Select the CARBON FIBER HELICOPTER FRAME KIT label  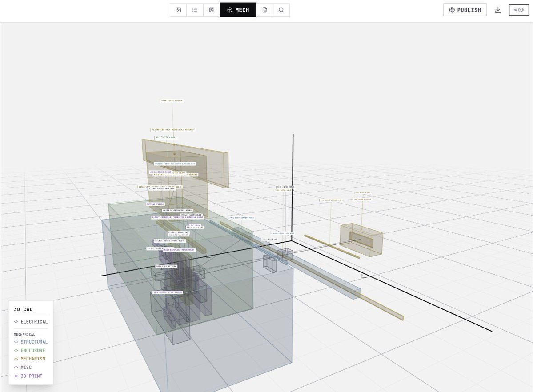click(175, 164)
